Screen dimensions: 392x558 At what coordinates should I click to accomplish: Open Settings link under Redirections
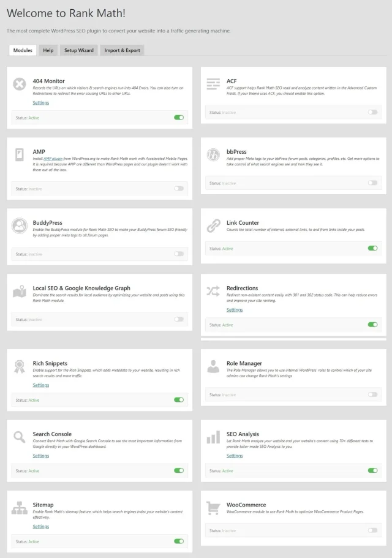pyautogui.click(x=235, y=310)
